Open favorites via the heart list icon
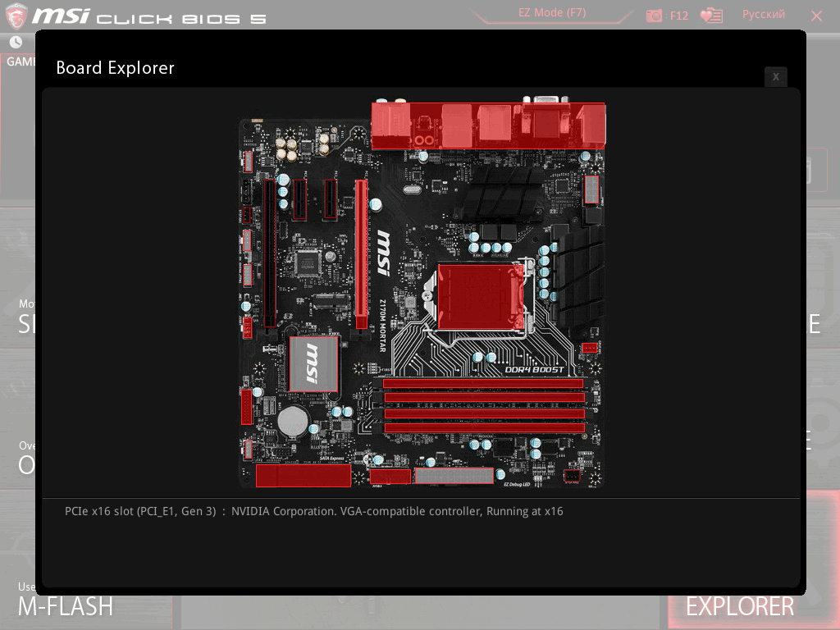This screenshot has height=630, width=840. click(711, 16)
